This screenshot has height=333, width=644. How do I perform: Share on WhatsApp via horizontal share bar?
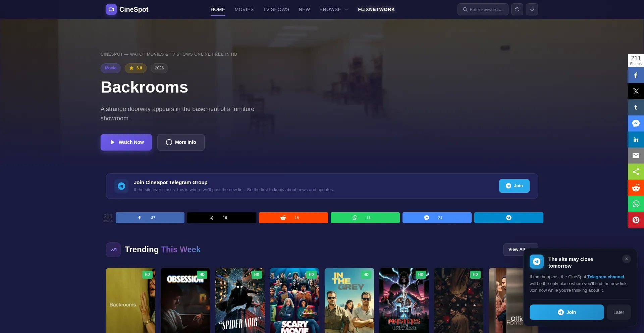pyautogui.click(x=365, y=218)
